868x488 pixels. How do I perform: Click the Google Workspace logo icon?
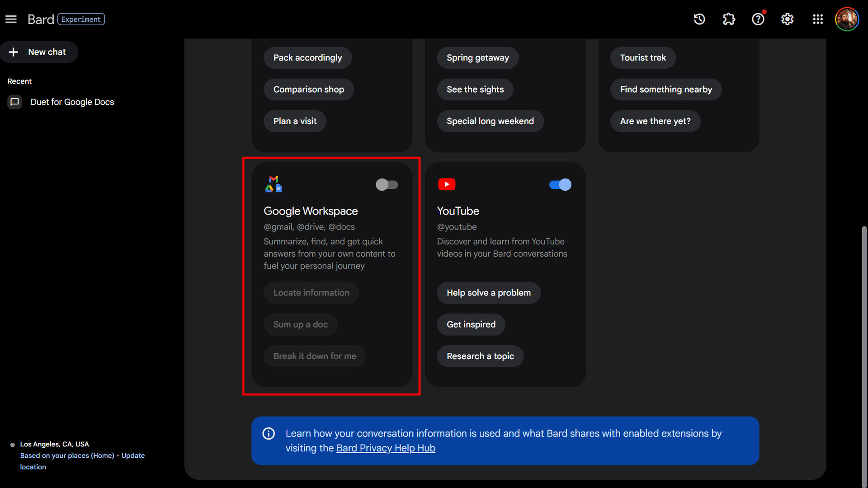pos(273,184)
